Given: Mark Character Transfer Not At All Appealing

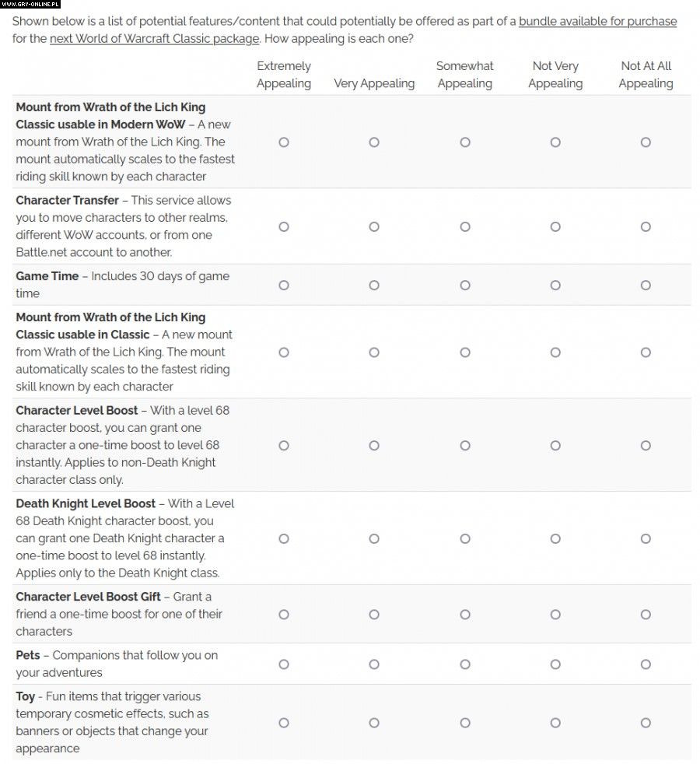Looking at the screenshot, I should click(646, 226).
